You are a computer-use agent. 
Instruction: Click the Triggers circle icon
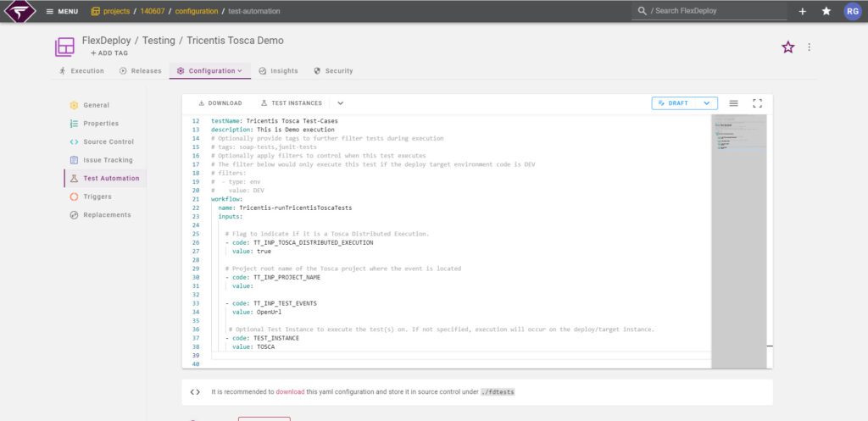[x=74, y=197]
